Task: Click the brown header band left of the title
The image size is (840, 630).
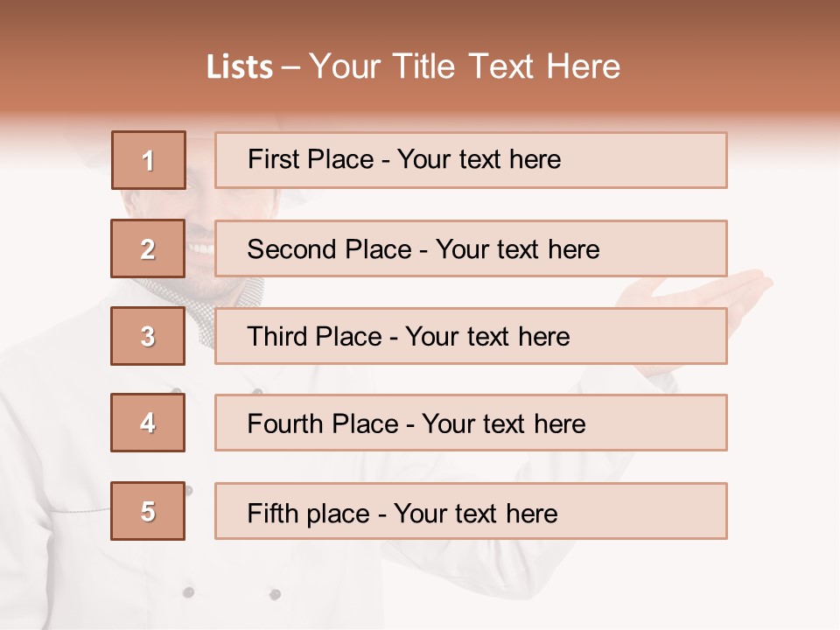Action: [96, 66]
